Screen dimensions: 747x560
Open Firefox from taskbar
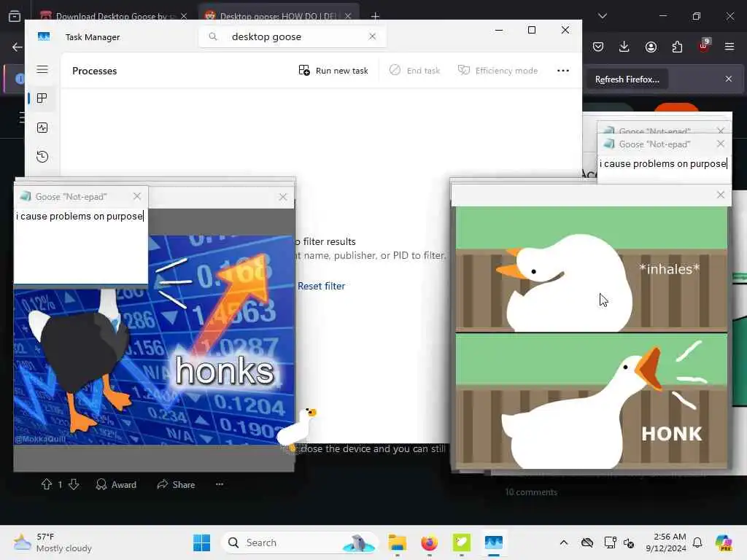tap(429, 542)
